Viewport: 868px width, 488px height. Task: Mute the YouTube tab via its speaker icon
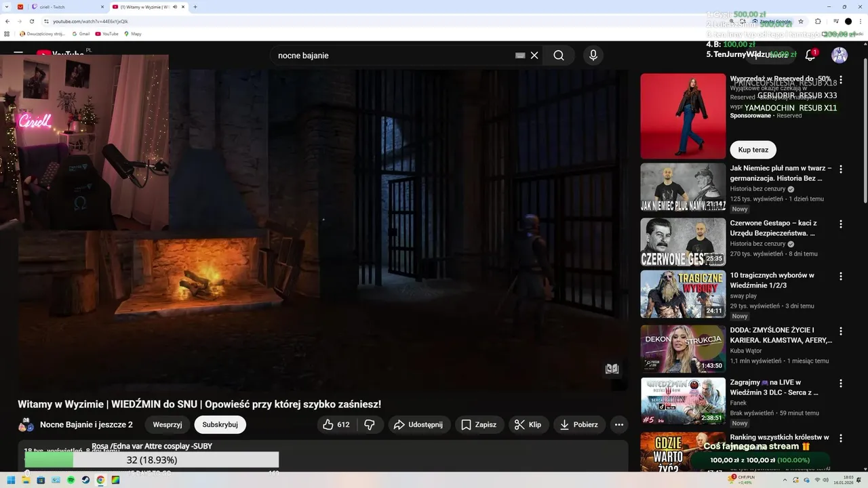click(x=175, y=7)
